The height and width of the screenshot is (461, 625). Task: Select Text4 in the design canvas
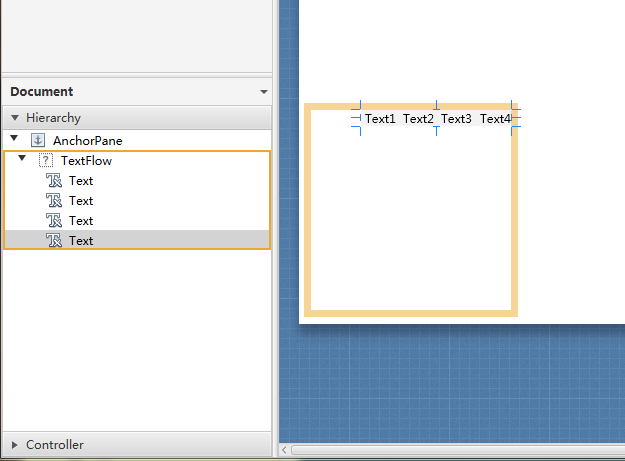tap(495, 119)
